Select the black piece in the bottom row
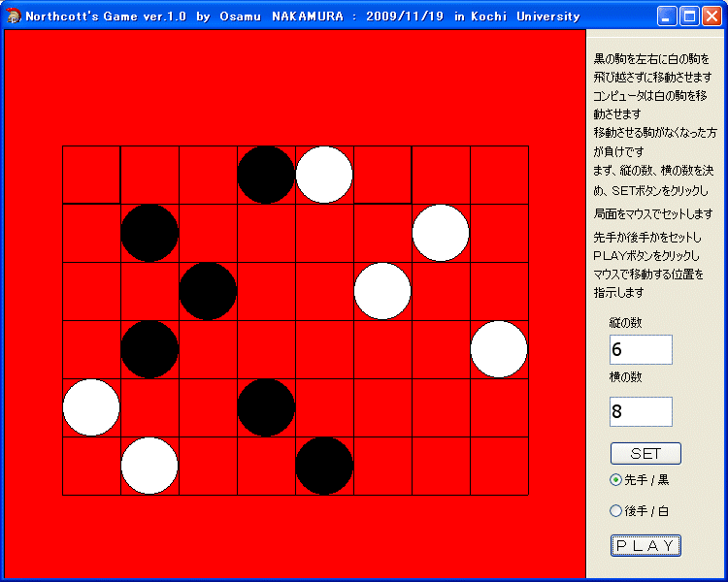This screenshot has height=582, width=728. [x=324, y=466]
